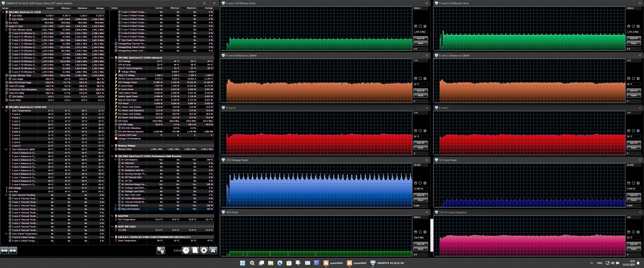Image resolution: width=644 pixels, height=268 pixels.
Task: Edit the 5000.0 maximum in E-core 2 clock graph
Action: [x=420, y=8]
